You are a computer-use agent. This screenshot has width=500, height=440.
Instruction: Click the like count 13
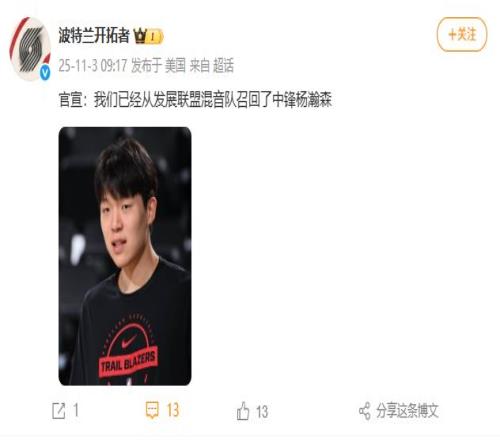pos(262,412)
